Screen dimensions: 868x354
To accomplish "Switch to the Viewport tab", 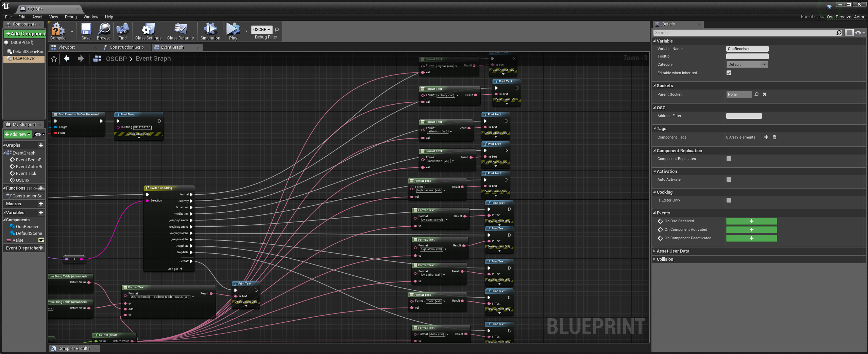I will tap(67, 47).
